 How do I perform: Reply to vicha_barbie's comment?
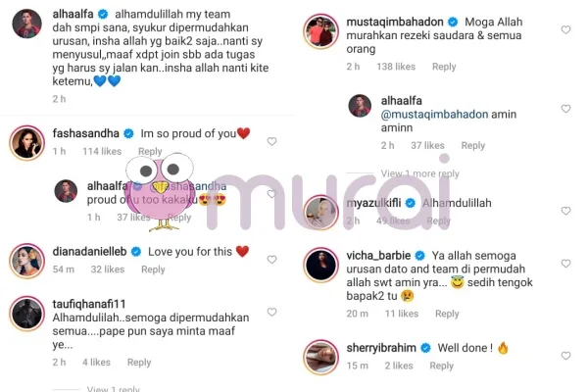pos(447,314)
